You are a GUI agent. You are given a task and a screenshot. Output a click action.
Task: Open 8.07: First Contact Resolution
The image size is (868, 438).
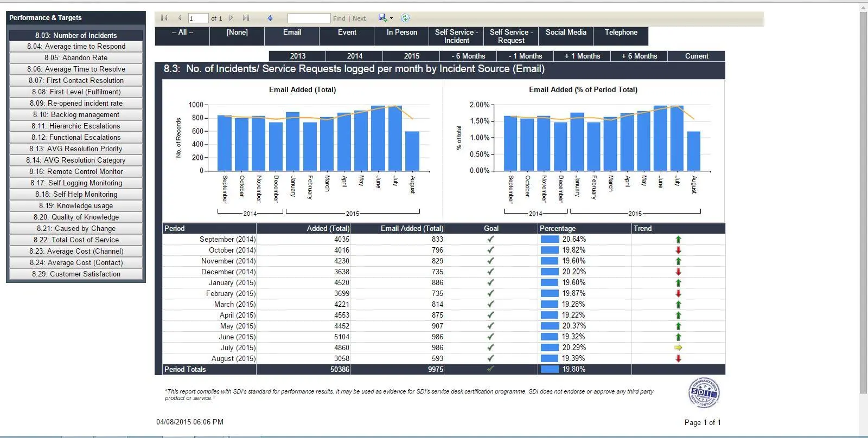point(76,81)
